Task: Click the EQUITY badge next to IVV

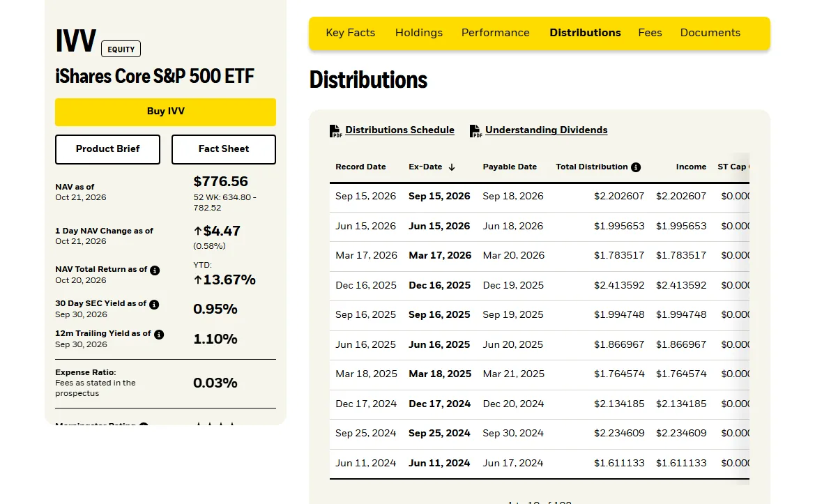Action: [121, 49]
